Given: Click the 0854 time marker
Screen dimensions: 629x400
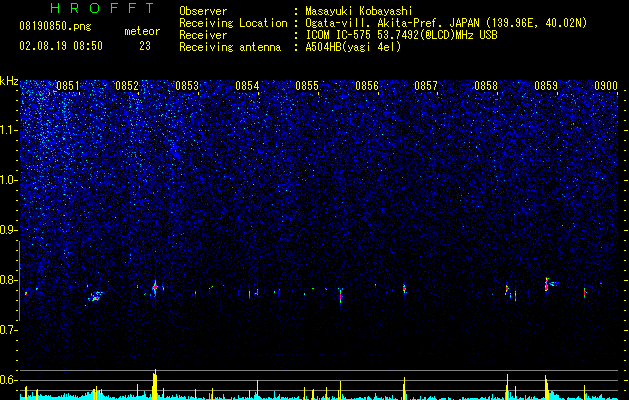Looking at the screenshot, I should point(247,86).
